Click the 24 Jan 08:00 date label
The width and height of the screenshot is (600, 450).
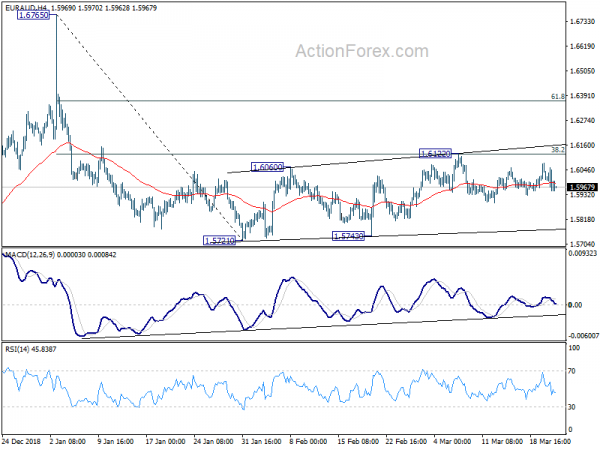pyautogui.click(x=214, y=441)
